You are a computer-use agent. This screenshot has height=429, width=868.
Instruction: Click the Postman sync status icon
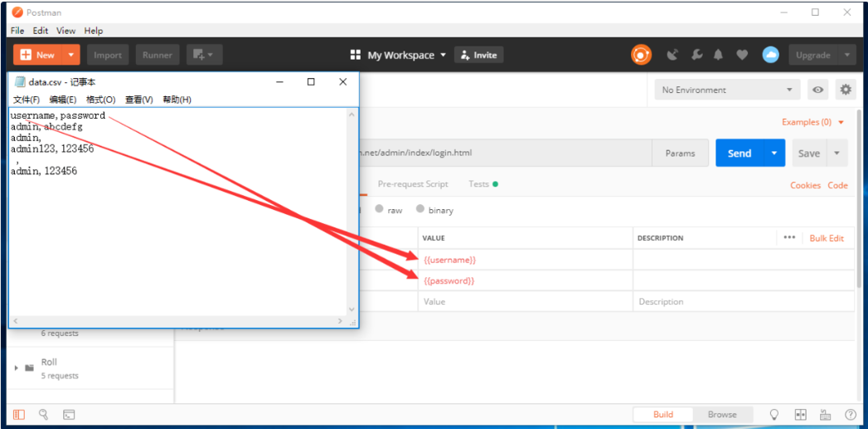pos(641,55)
